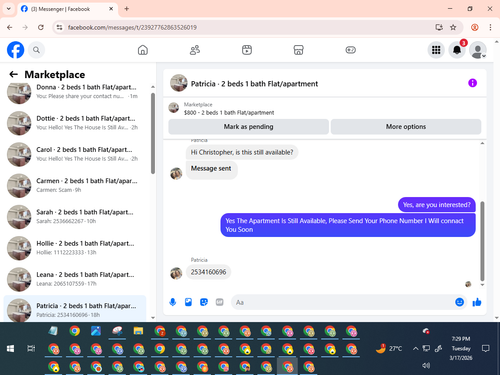The image size is (500, 375).
Task: Select the Messenger | Facebook tab
Action: point(66,9)
